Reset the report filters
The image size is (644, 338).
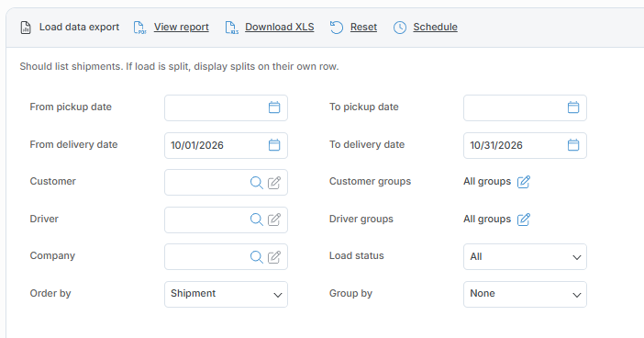point(363,28)
